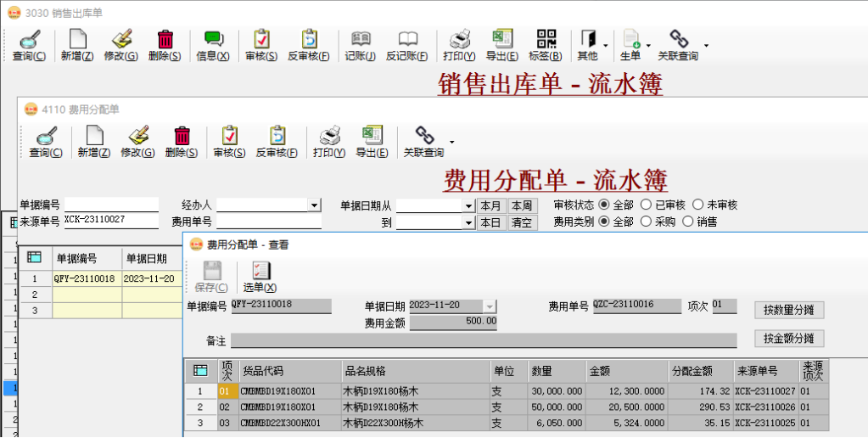Click 费用单号 filter input field
868x438 pixels.
pos(269,222)
